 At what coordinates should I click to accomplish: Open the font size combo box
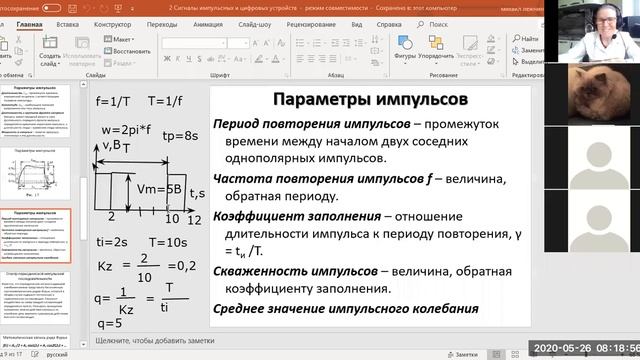click(238, 43)
